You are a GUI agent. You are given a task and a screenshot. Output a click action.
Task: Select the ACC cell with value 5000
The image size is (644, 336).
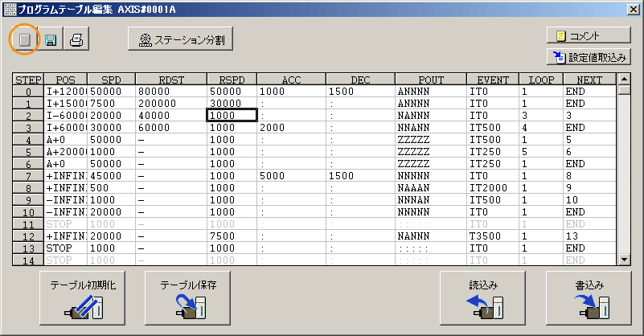coord(291,175)
